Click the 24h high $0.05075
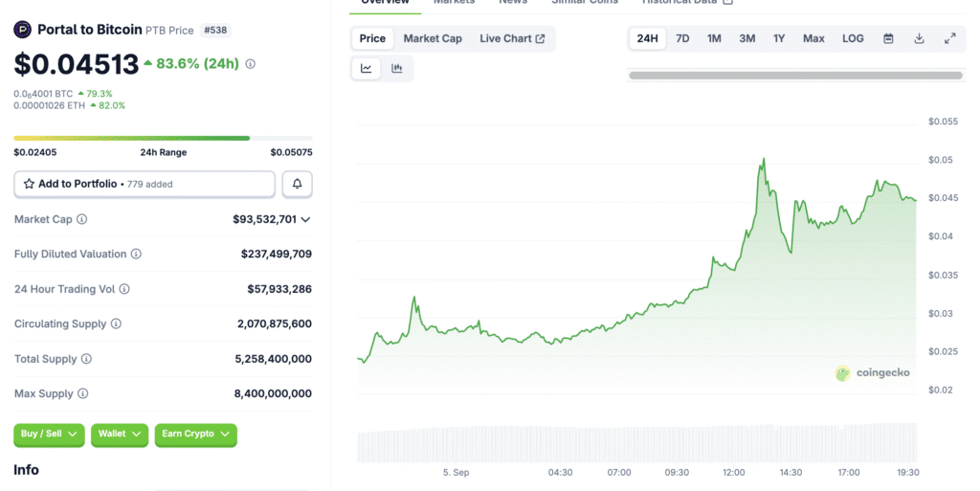Screen dimensions: 980x491 coord(291,152)
